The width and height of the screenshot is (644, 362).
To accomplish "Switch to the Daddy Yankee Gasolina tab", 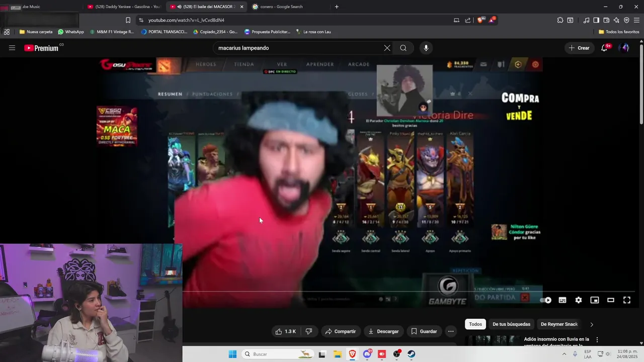I will pyautogui.click(x=124, y=7).
